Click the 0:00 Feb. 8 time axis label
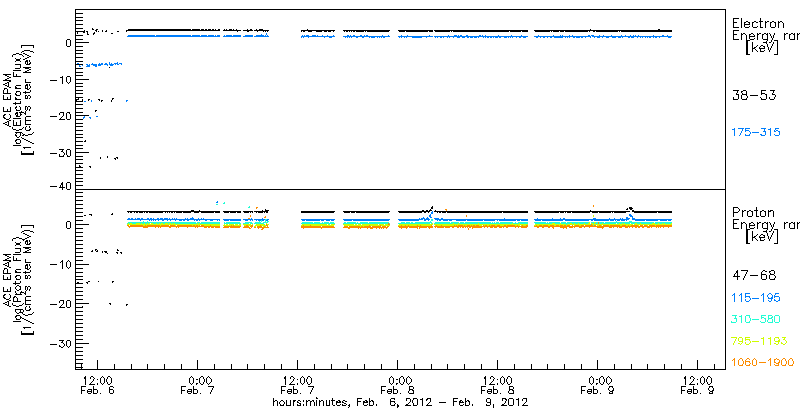 tap(398, 385)
